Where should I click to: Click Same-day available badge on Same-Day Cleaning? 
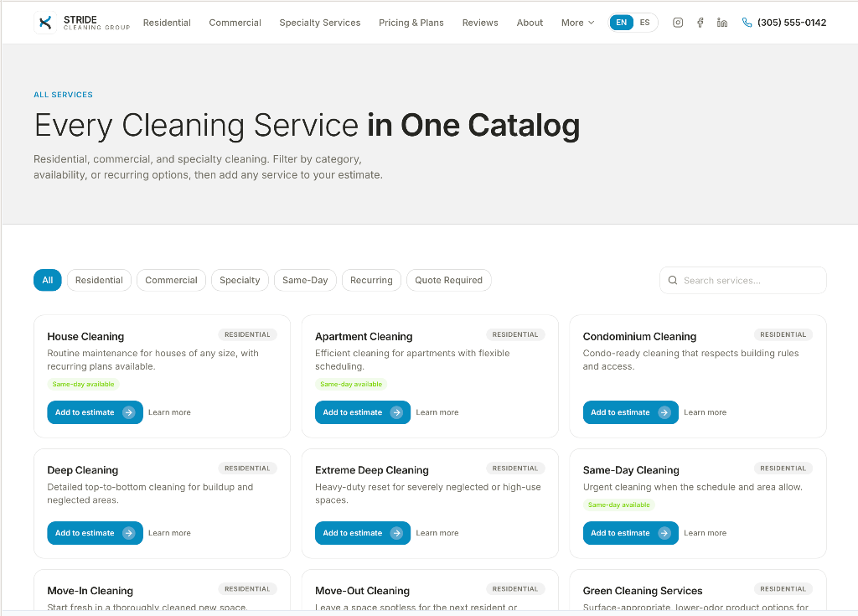pyautogui.click(x=619, y=505)
